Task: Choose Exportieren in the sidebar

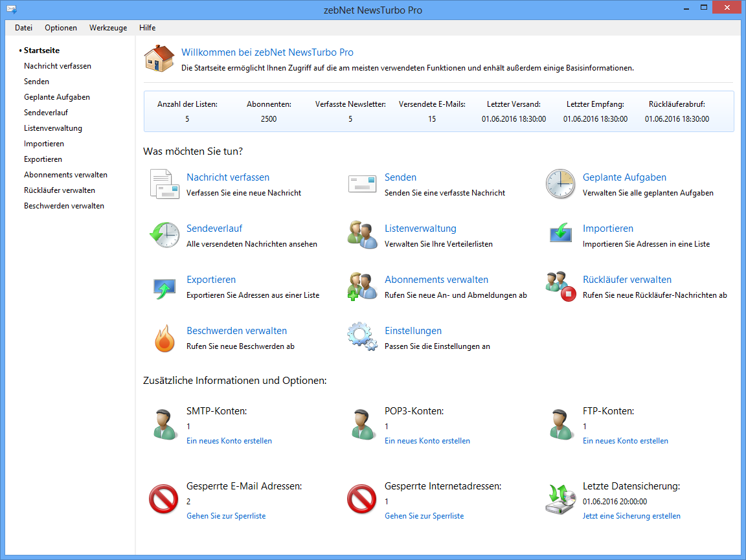Action: pos(43,159)
